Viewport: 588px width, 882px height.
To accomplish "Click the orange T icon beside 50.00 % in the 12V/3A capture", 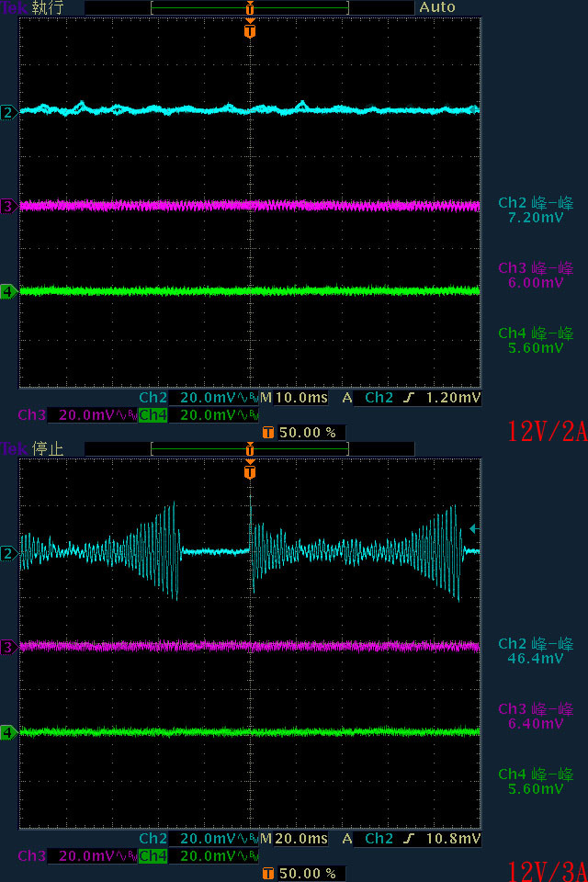I will point(268,874).
